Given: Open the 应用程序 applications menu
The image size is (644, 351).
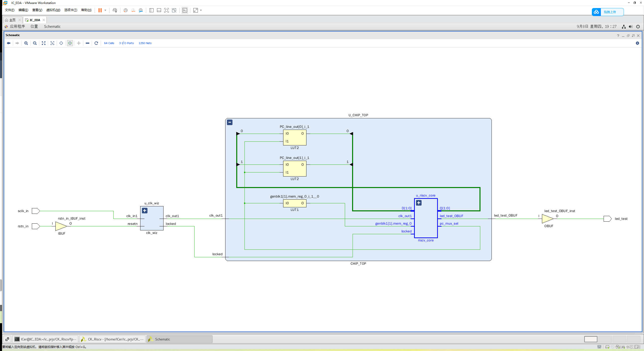Looking at the screenshot, I should coord(17,26).
